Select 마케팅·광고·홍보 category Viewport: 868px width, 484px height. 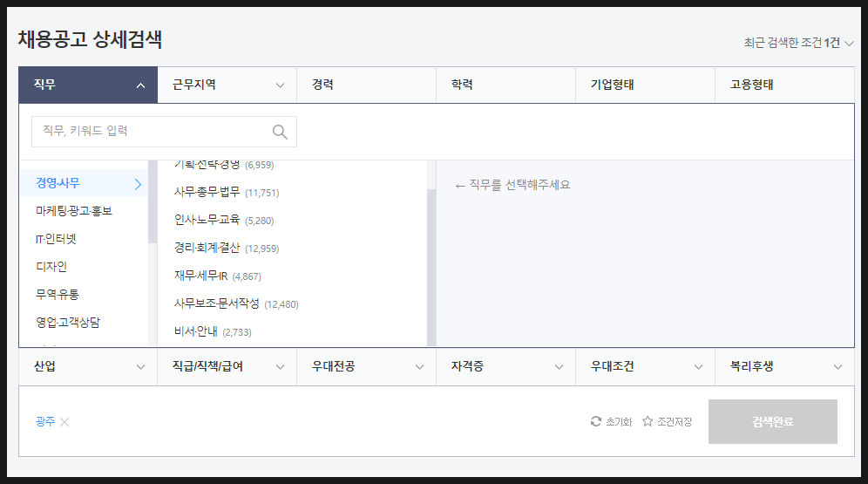pyautogui.click(x=85, y=211)
